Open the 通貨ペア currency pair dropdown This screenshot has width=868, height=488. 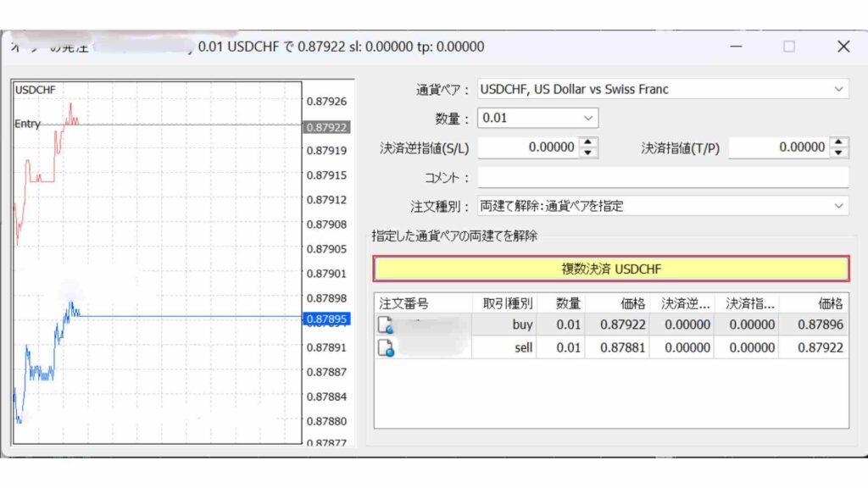839,89
